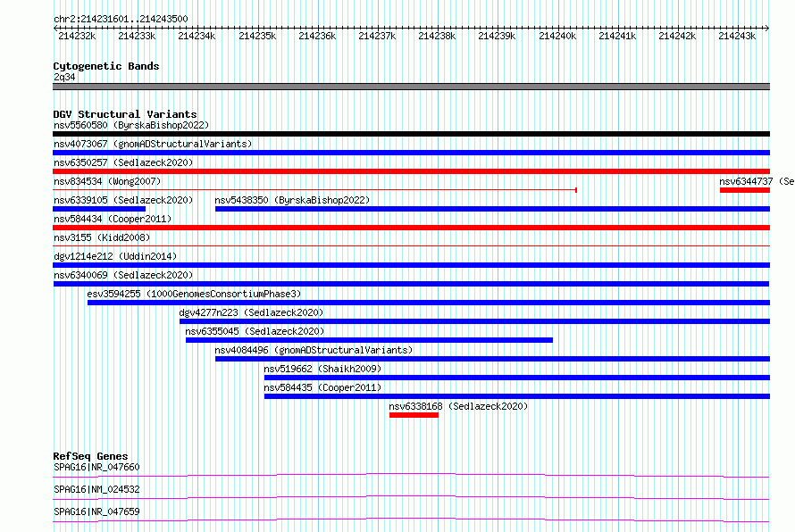Click the 214240k ruler tick label
The width and height of the screenshot is (795, 532).
[557, 36]
